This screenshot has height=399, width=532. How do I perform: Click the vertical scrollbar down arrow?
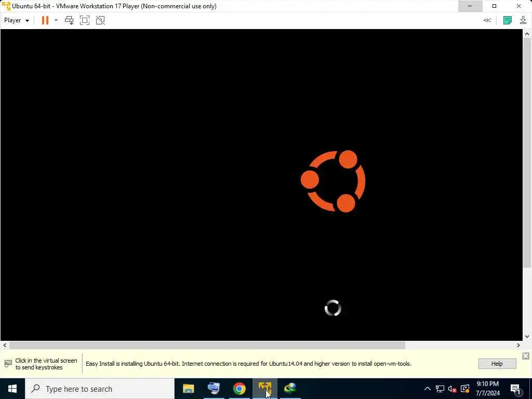tap(527, 337)
